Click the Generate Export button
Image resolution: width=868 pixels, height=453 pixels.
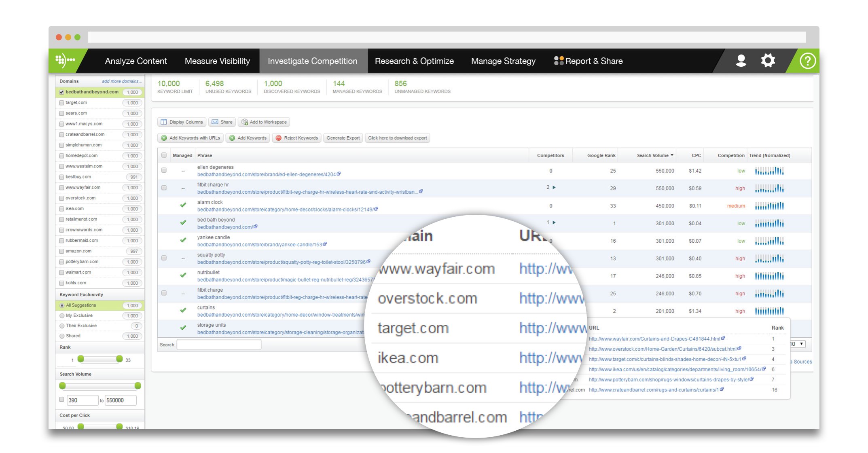click(x=343, y=138)
